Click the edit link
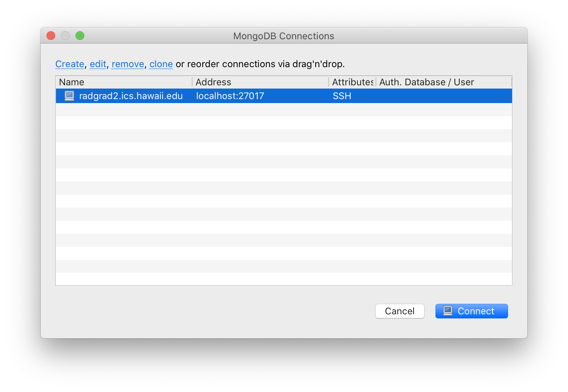Screen dimensions: 568x392 point(98,64)
